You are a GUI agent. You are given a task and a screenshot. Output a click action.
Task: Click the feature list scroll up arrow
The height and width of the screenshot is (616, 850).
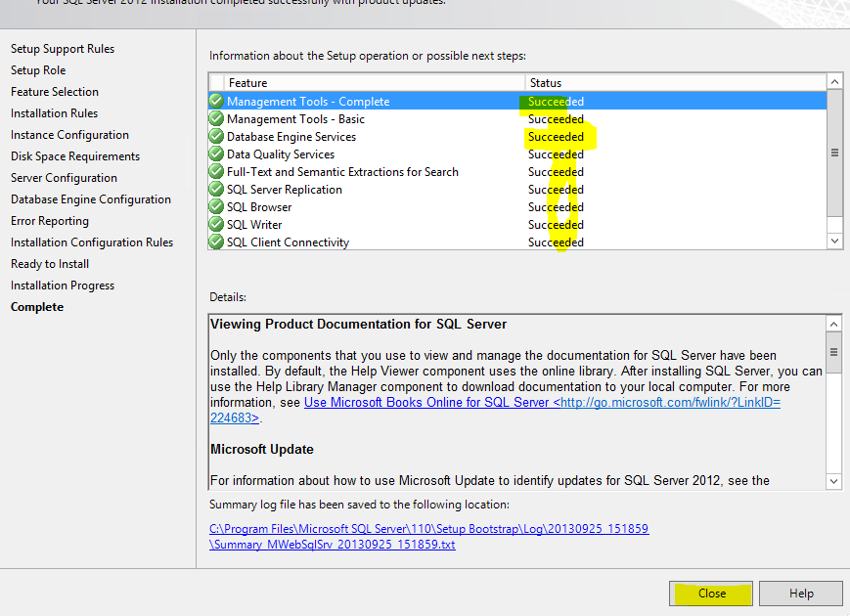(834, 82)
